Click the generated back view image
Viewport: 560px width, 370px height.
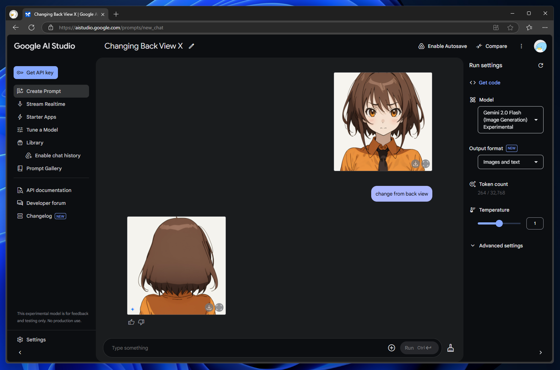point(176,265)
